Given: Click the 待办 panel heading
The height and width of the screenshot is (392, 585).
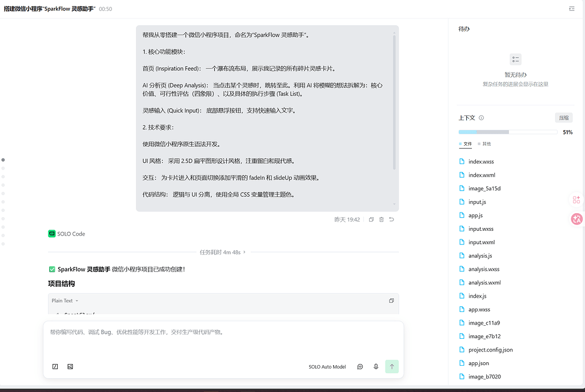Looking at the screenshot, I should (x=464, y=29).
